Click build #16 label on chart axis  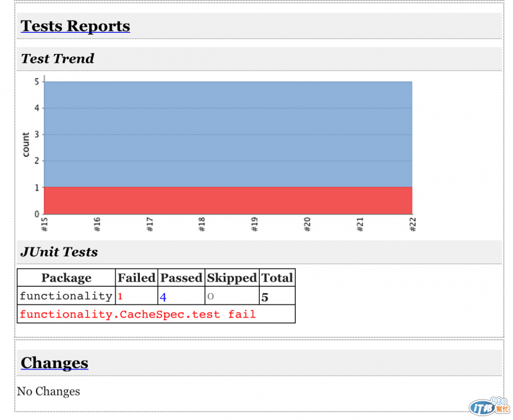pyautogui.click(x=97, y=224)
